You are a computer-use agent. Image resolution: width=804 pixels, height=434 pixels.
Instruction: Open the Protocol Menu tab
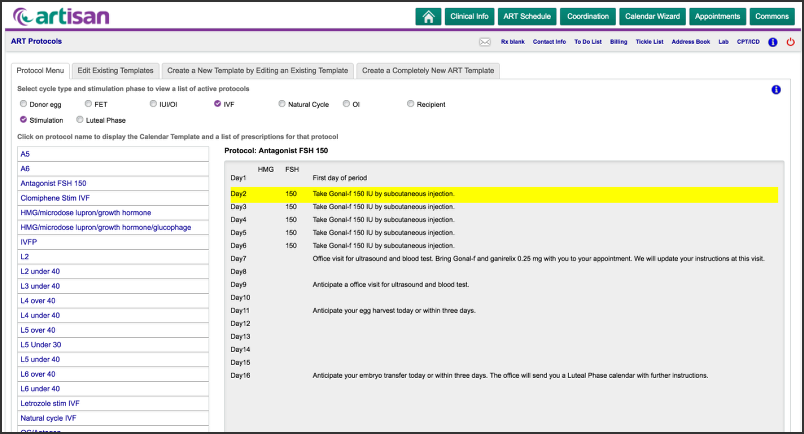(40, 70)
